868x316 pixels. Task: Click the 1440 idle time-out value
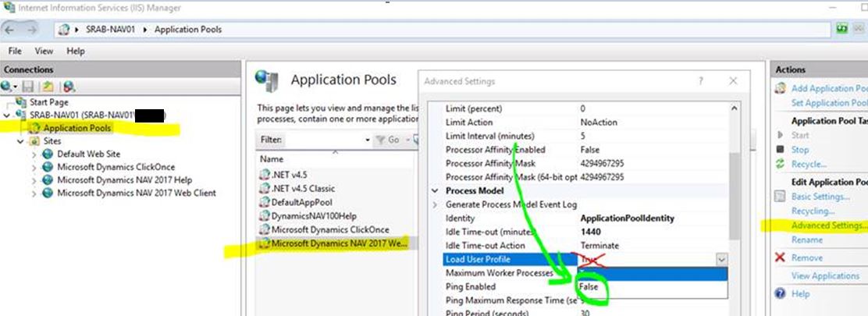pyautogui.click(x=591, y=232)
